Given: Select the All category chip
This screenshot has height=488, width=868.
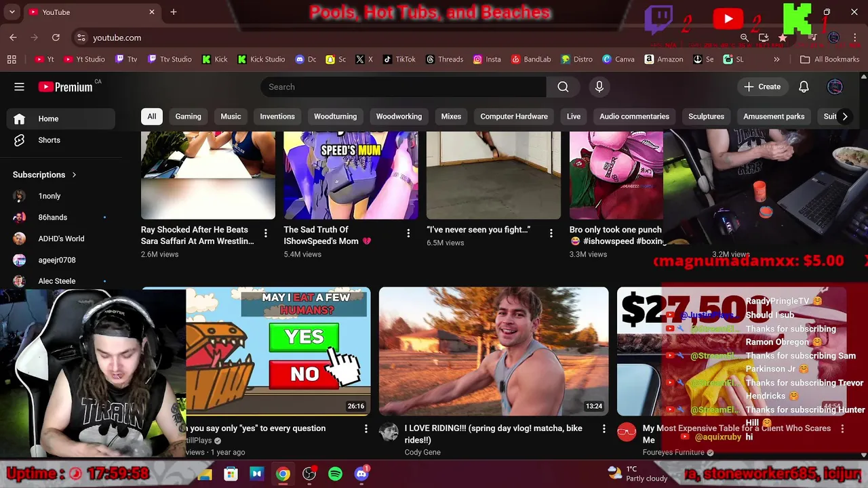Looking at the screenshot, I should (x=152, y=117).
